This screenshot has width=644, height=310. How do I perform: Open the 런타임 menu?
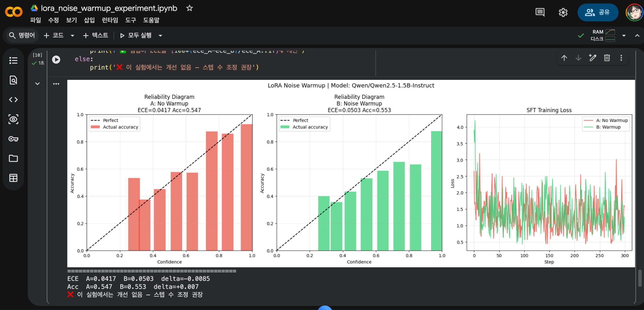pos(110,20)
